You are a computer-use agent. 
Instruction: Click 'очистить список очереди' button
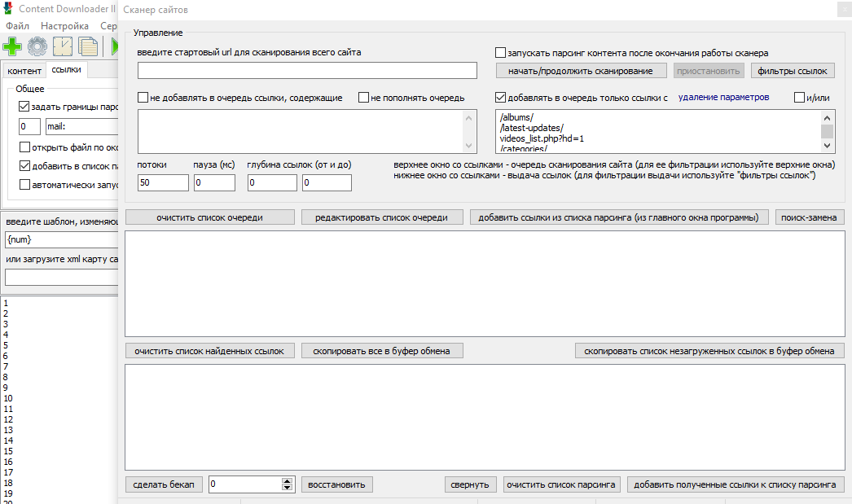coord(210,217)
